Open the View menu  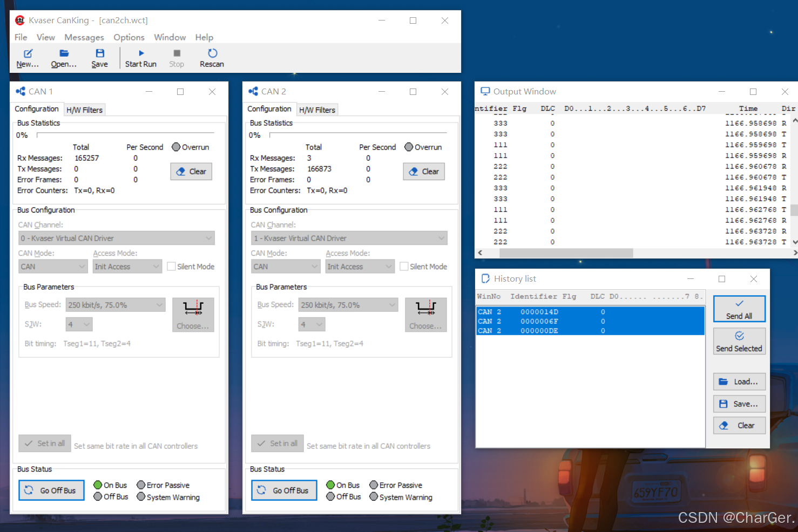[46, 37]
